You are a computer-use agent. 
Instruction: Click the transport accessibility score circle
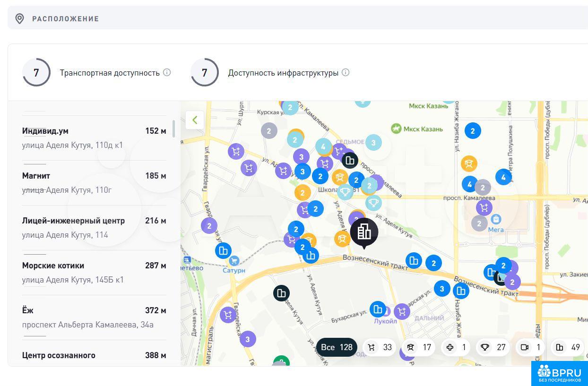36,72
